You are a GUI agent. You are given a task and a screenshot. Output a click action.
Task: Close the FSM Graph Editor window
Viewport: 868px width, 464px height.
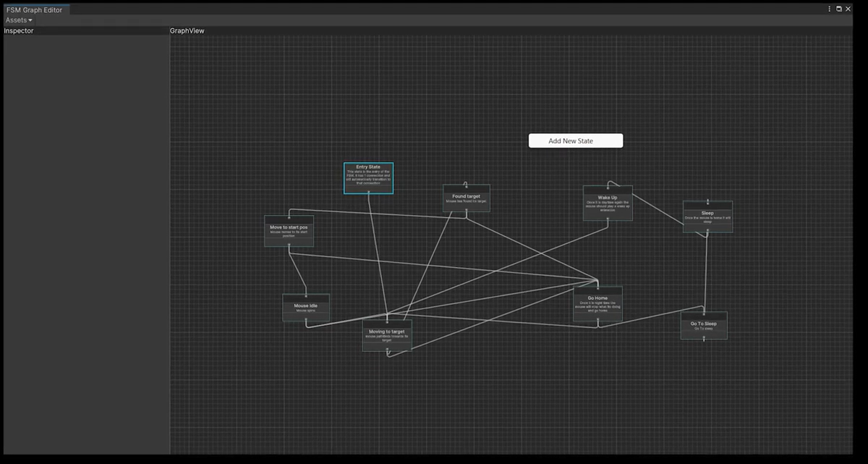point(848,9)
